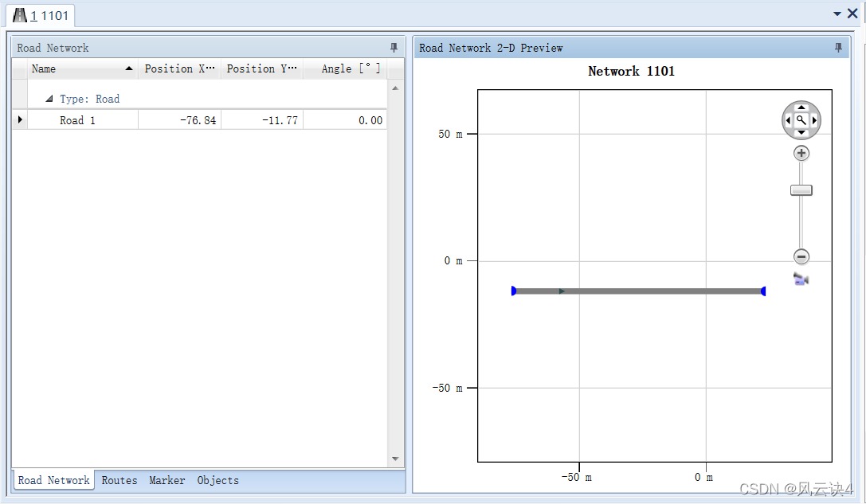866x504 pixels.
Task: Sort by the Position X column header
Action: coord(179,68)
